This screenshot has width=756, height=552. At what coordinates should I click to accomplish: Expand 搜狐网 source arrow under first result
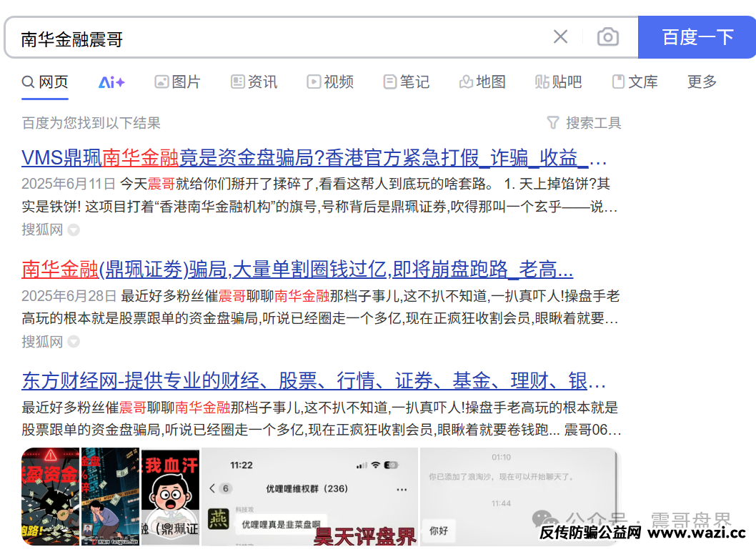74,230
